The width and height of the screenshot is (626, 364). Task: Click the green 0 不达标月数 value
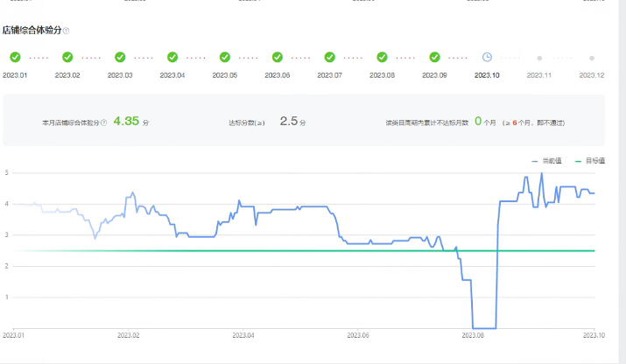coord(478,122)
